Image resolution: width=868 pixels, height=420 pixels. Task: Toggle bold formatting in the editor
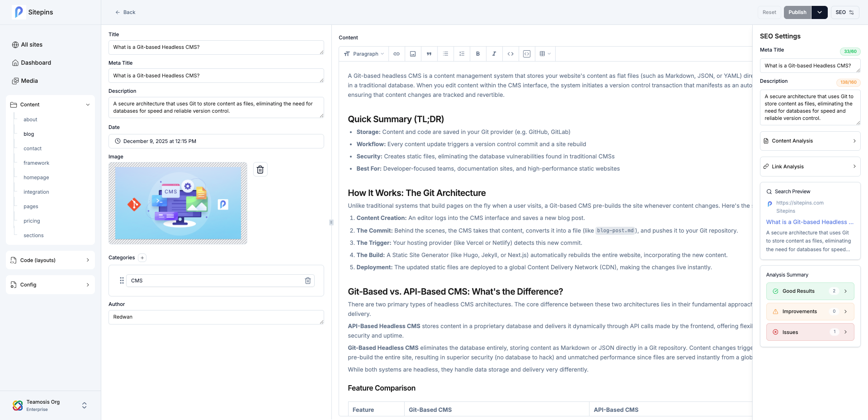pos(478,53)
